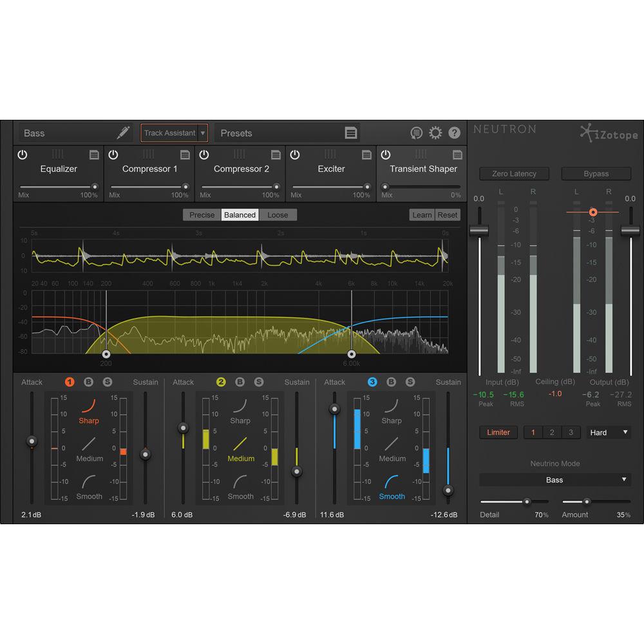This screenshot has height=644, width=644.
Task: Open the Exciter module options icon
Action: coord(366,155)
